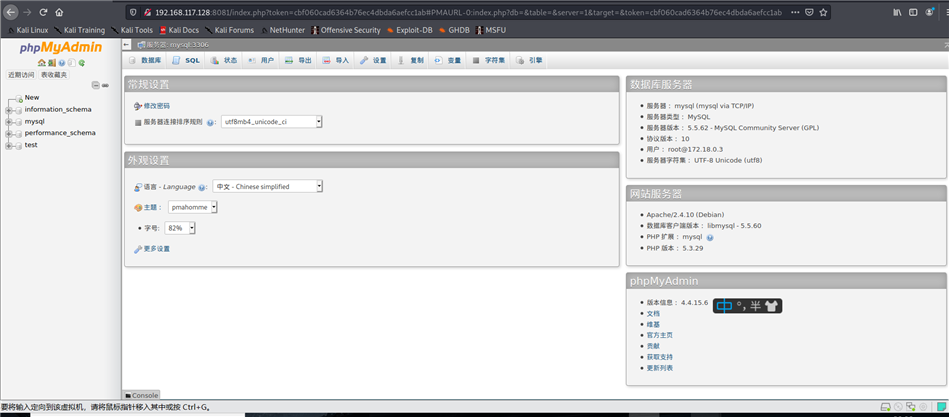The image size is (949, 417).
Task: Toggle the punctuation mode symbol on input method bar
Action: 741,306
